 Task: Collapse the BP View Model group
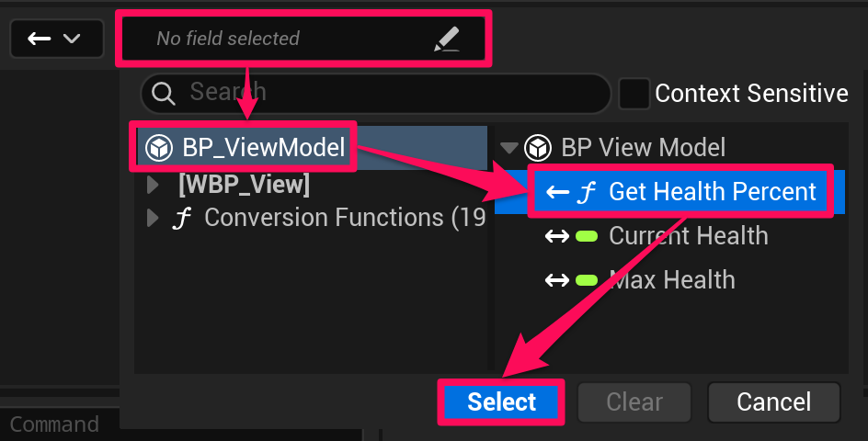(508, 147)
